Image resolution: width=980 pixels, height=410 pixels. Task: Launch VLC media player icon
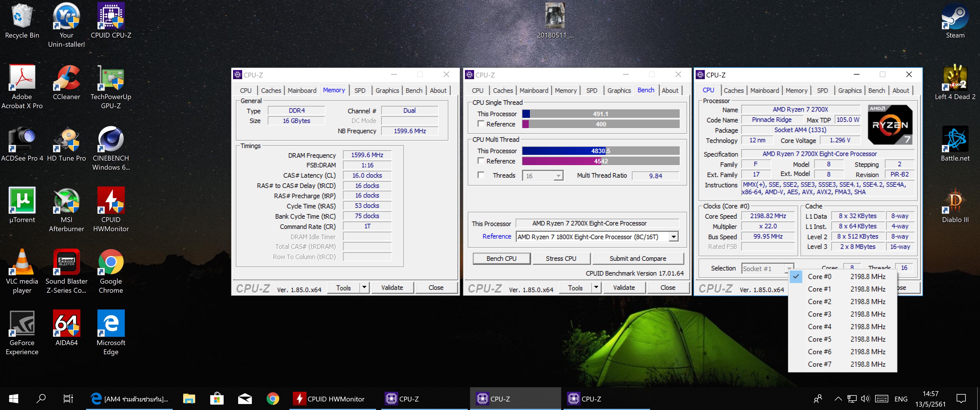pos(22,271)
